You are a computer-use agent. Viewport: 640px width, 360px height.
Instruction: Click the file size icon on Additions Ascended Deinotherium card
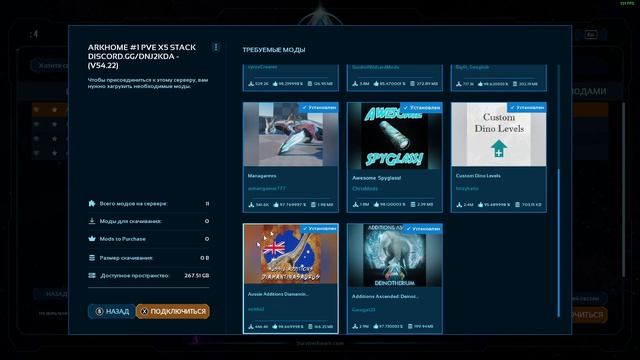click(410, 327)
